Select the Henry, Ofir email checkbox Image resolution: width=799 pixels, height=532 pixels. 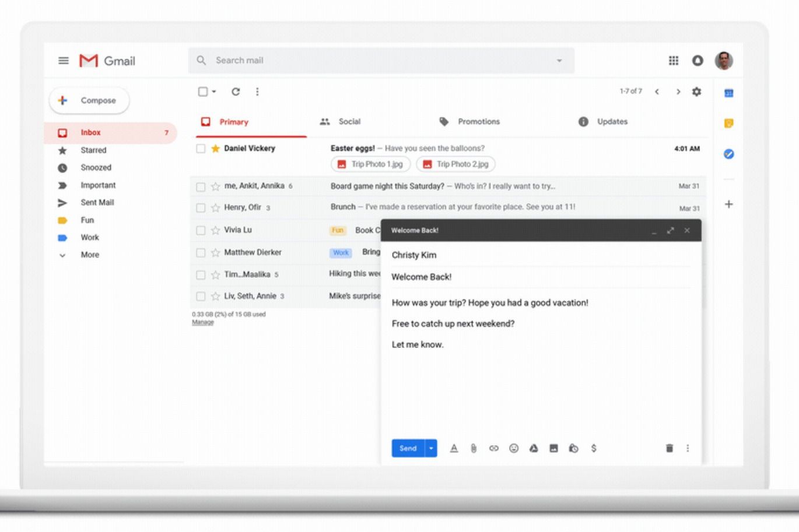tap(201, 207)
